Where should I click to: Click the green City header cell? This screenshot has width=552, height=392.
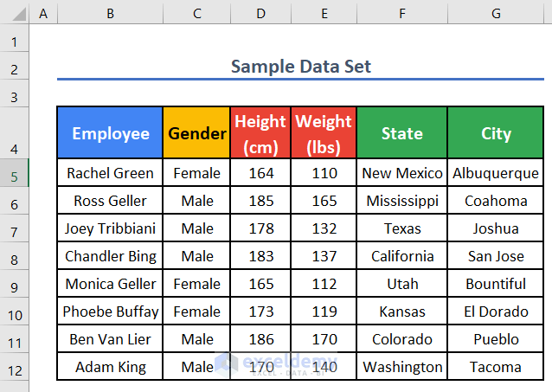click(x=496, y=133)
